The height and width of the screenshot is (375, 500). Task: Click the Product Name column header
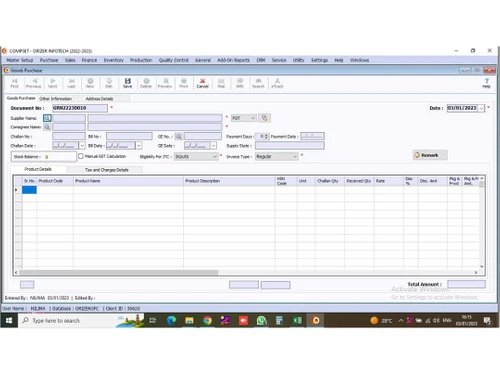tap(128, 181)
